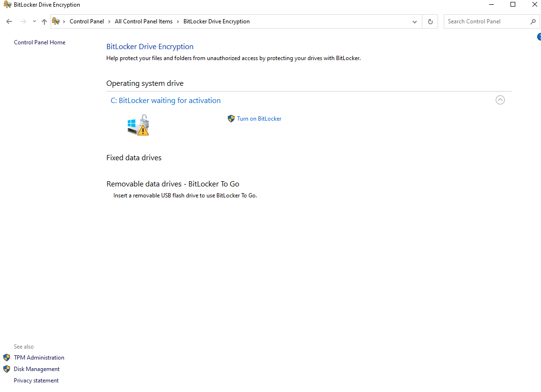Image resolution: width=541 pixels, height=392 pixels.
Task: Click the search magnifier icon
Action: [533, 21]
